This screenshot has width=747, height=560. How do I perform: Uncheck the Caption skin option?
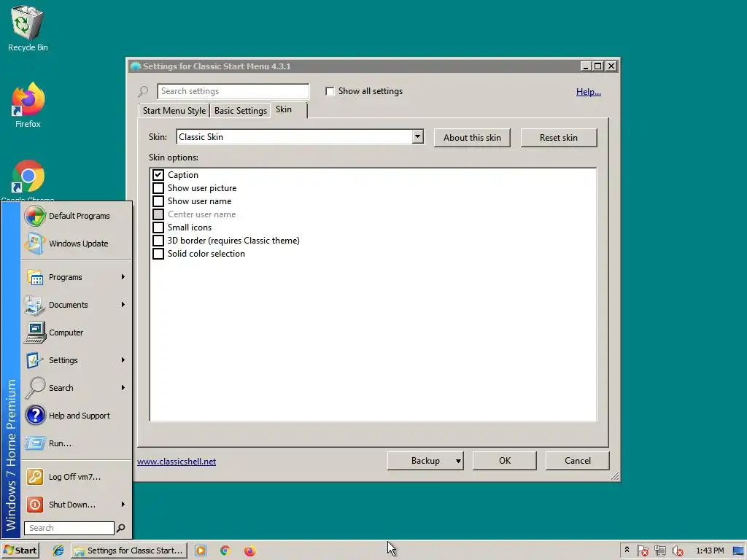click(x=158, y=175)
